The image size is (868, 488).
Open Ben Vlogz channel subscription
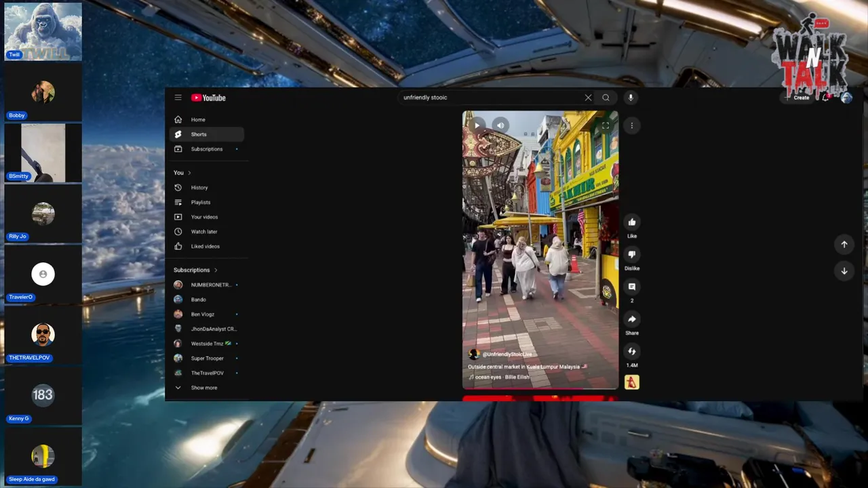coord(207,314)
